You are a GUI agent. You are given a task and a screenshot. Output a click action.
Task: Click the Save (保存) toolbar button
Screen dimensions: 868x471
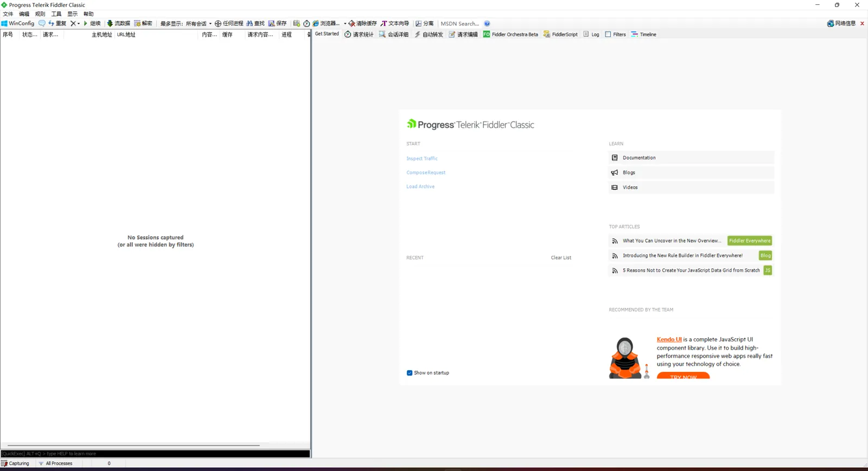(x=277, y=23)
